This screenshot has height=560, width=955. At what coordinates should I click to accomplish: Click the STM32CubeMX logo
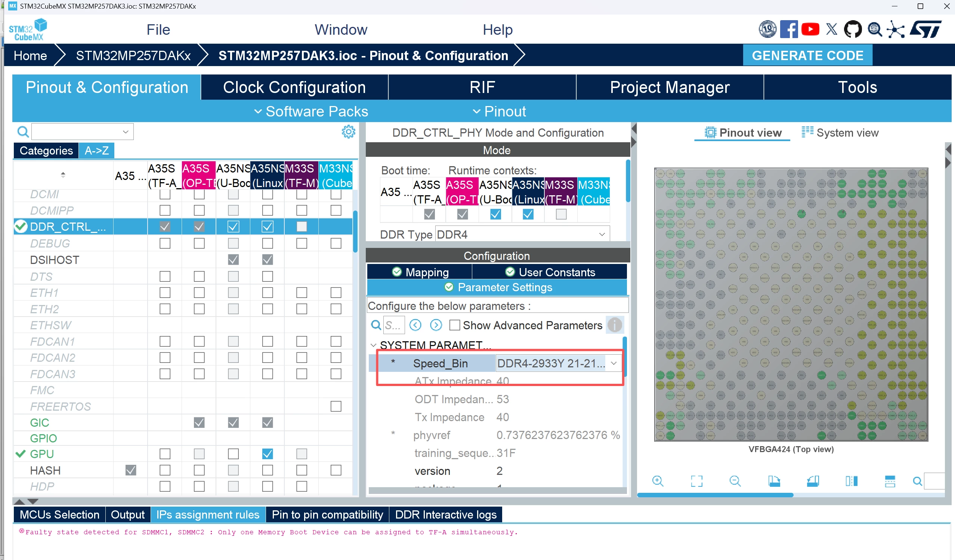click(x=28, y=29)
